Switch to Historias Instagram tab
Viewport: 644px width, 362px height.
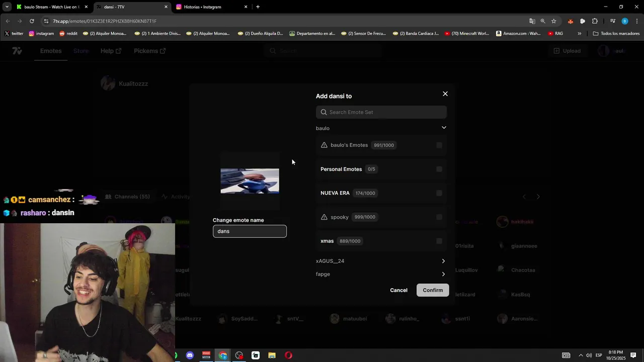pos(211,7)
